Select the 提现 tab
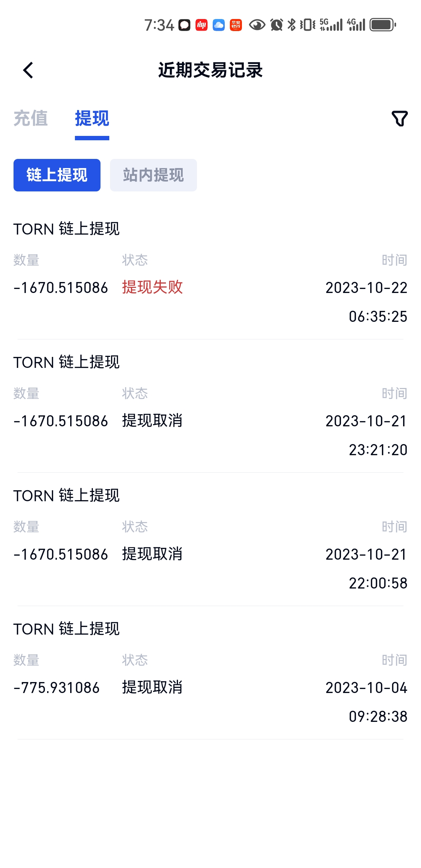 coord(92,118)
